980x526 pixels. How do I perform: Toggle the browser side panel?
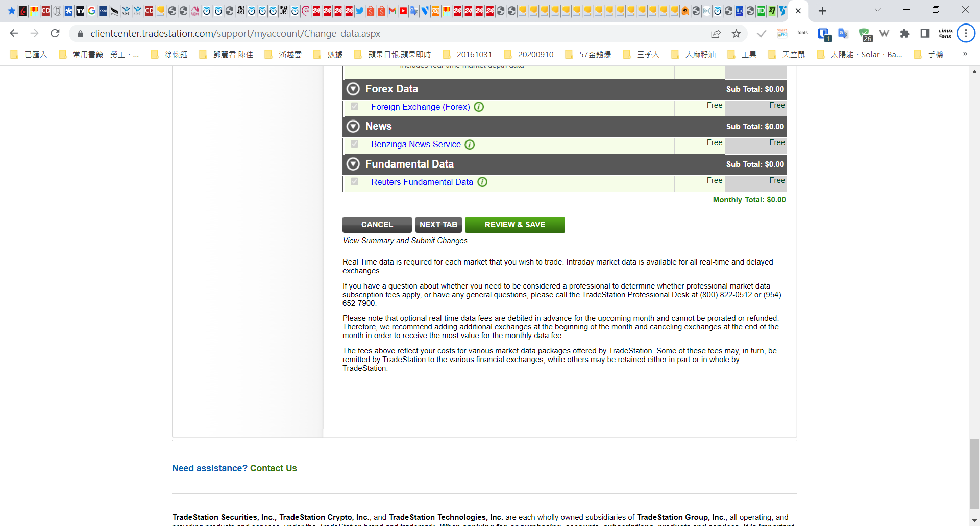tap(925, 34)
